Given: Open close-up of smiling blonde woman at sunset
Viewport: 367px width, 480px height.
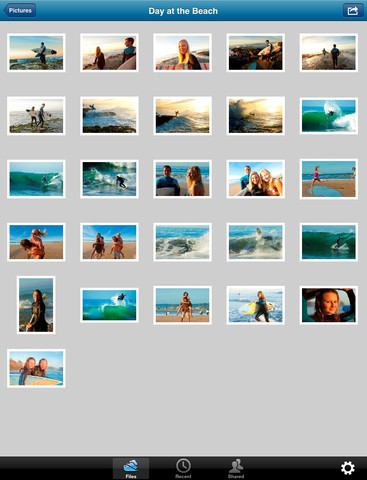Looking at the screenshot, I should tap(182, 53).
